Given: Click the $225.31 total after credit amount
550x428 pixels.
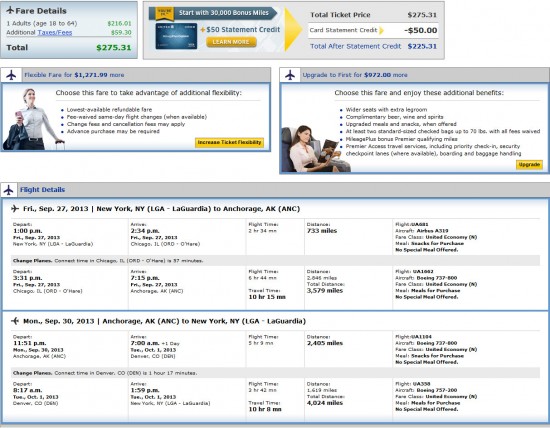Looking at the screenshot, I should coord(422,46).
